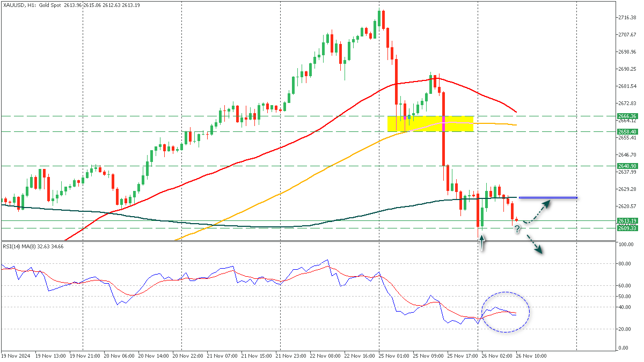Click the 2629.28 price axis label

(x=628, y=189)
